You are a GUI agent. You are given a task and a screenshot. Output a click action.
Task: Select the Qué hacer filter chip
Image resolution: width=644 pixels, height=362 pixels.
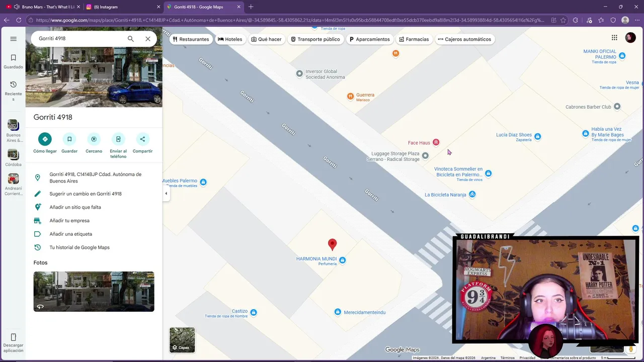pos(266,39)
